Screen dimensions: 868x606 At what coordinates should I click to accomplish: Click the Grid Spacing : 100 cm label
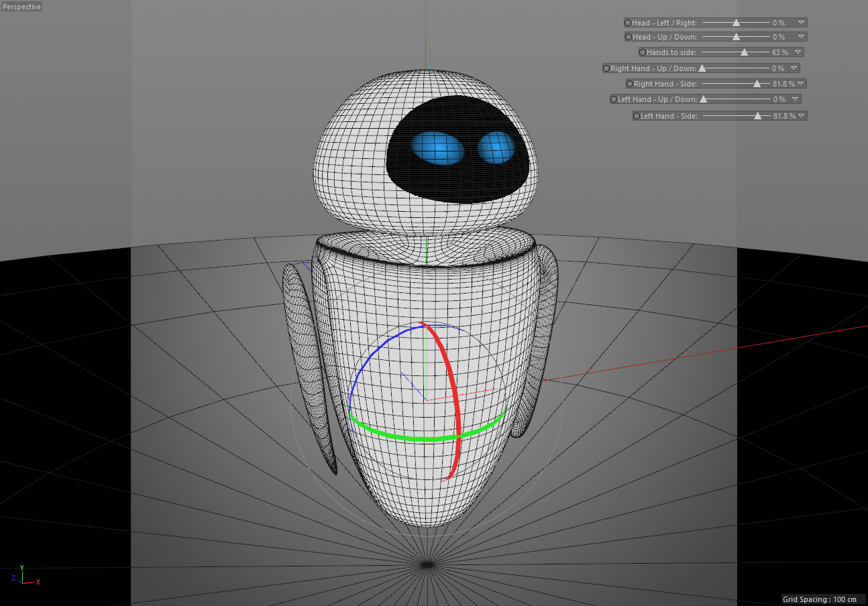(820, 599)
